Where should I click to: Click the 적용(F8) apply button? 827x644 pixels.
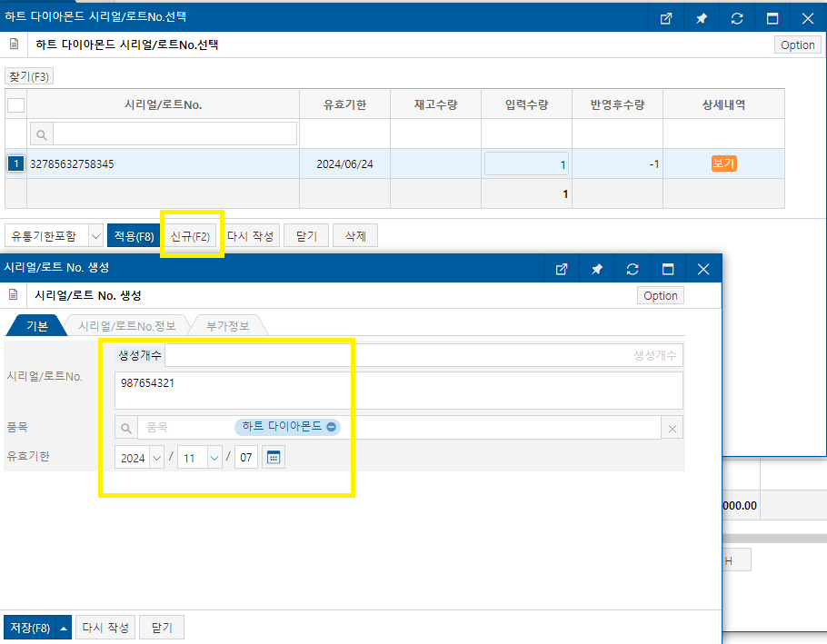(x=134, y=235)
